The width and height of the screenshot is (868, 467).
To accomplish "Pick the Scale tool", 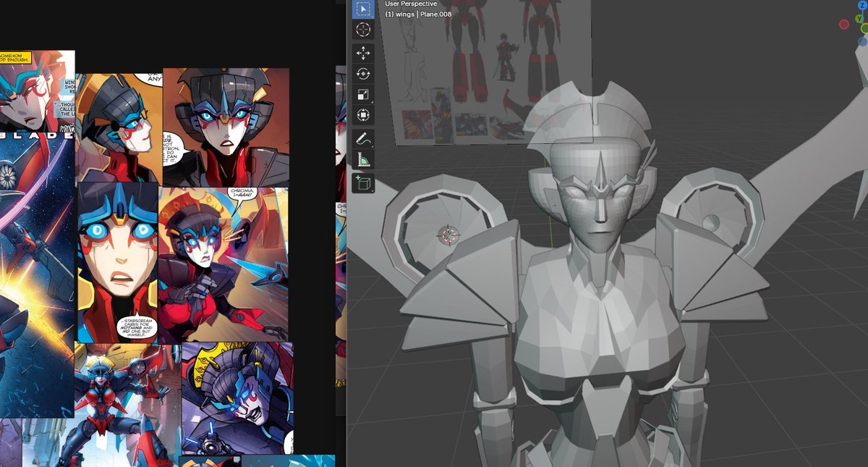I will [x=363, y=95].
